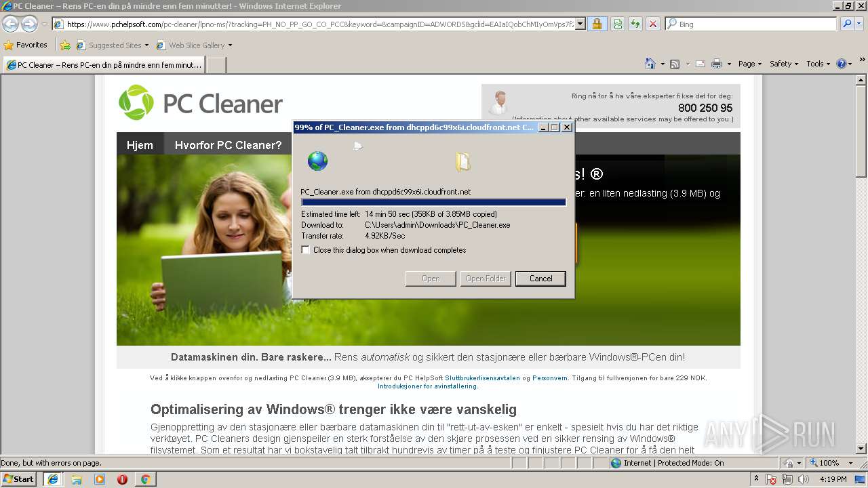Click the Bing search magnifier icon

click(846, 24)
